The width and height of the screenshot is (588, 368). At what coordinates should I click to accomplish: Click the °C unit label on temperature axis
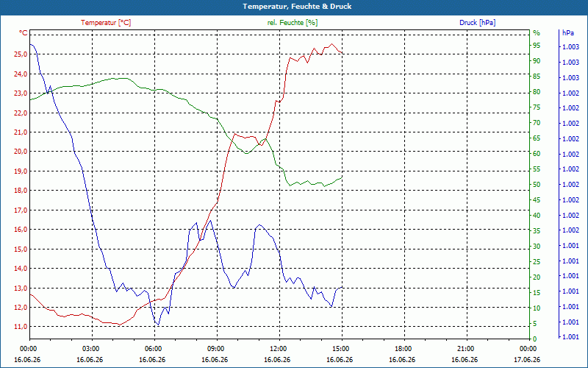tap(24, 33)
